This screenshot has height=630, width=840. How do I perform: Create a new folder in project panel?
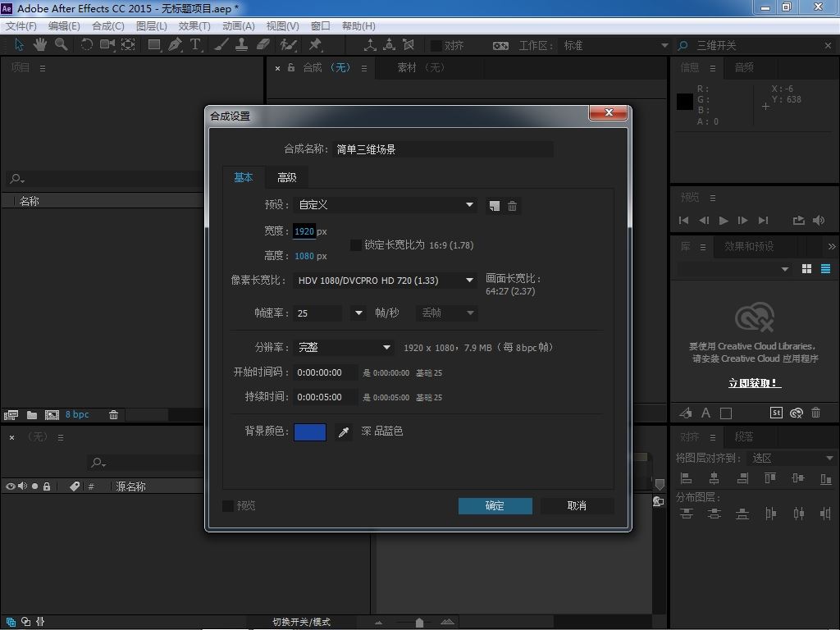(x=32, y=414)
